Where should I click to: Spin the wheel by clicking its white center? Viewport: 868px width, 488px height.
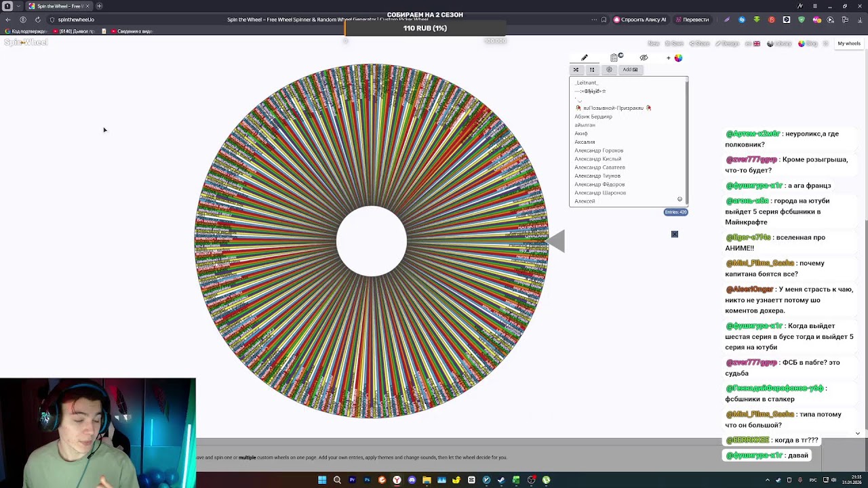372,241
